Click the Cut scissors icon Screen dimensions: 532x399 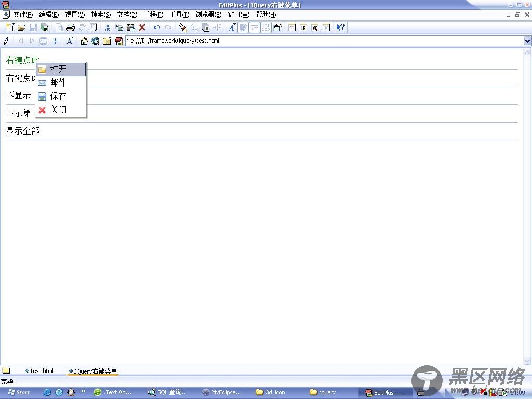[x=108, y=28]
